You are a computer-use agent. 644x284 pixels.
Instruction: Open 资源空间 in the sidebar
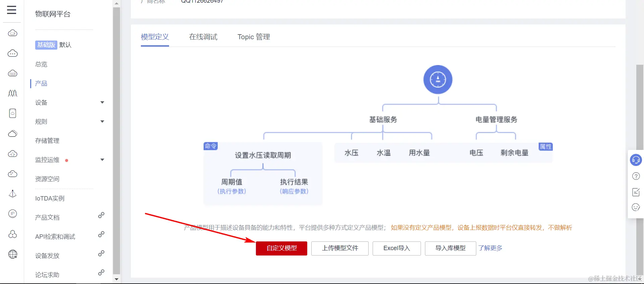pos(47,179)
